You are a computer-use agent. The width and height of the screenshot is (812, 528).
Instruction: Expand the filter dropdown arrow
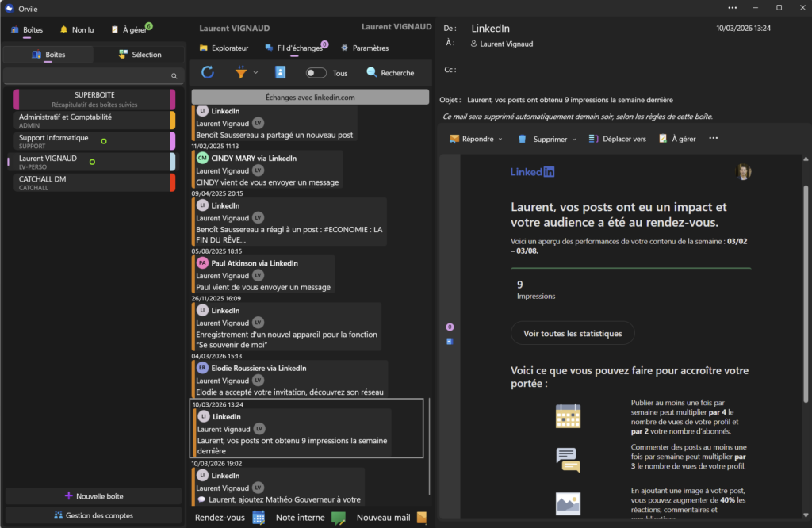[x=255, y=73]
